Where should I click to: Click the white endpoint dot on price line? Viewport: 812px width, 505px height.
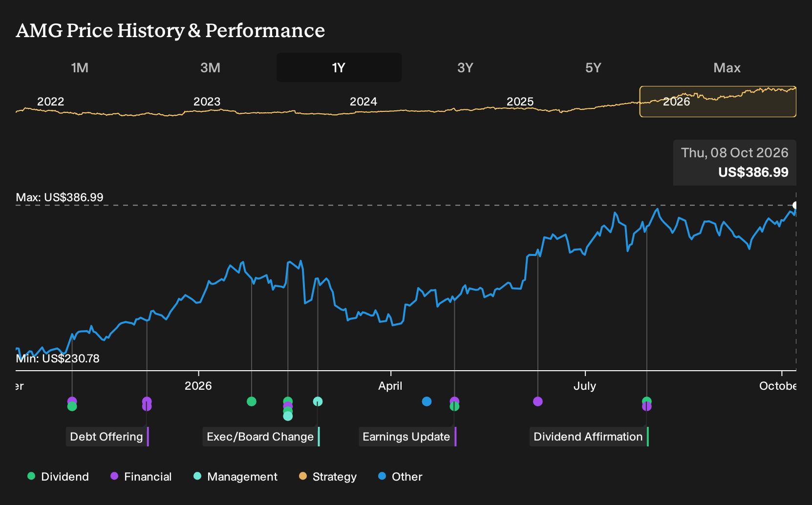pos(795,205)
